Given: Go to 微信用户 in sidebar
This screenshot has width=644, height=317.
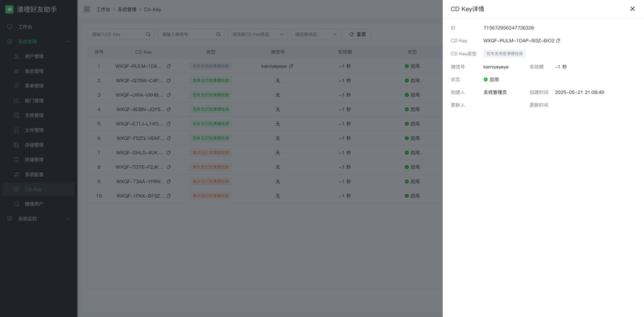Looking at the screenshot, I should point(39,204).
